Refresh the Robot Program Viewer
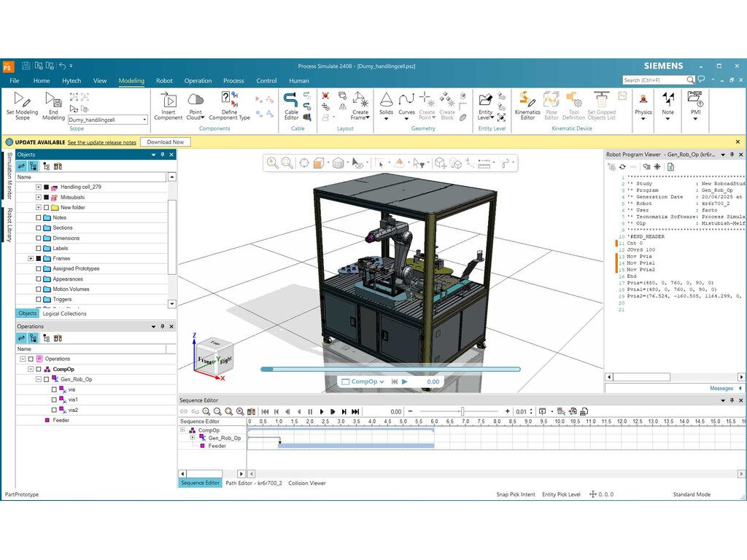 622,167
